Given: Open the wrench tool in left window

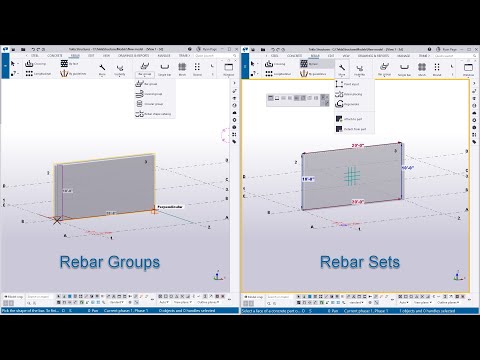Looking at the screenshot, I should tap(102, 69).
